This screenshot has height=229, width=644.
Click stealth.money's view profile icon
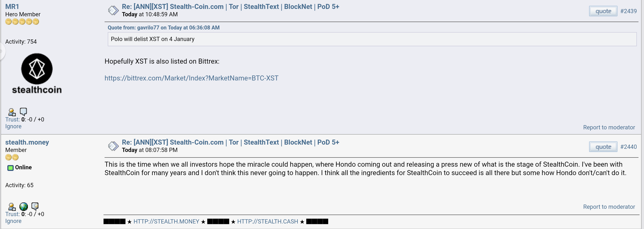click(12, 207)
